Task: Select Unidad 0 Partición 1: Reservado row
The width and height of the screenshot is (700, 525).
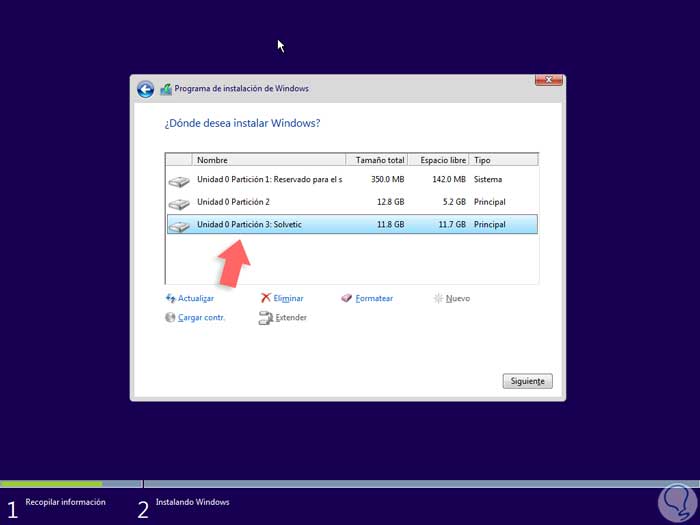Action: pos(352,179)
